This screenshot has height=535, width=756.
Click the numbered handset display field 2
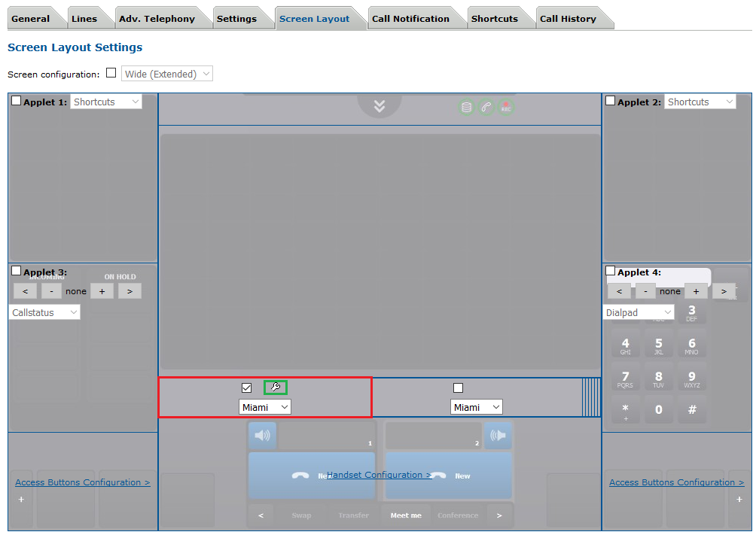pos(434,436)
